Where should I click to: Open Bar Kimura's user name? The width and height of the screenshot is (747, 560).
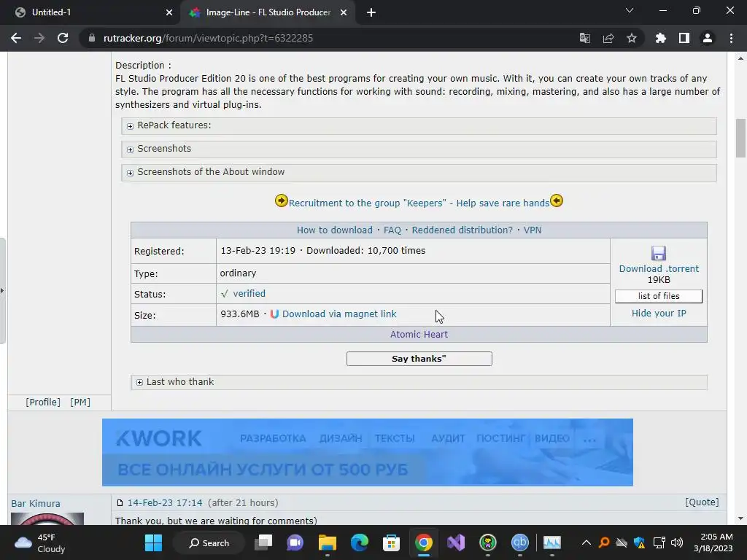(x=36, y=503)
